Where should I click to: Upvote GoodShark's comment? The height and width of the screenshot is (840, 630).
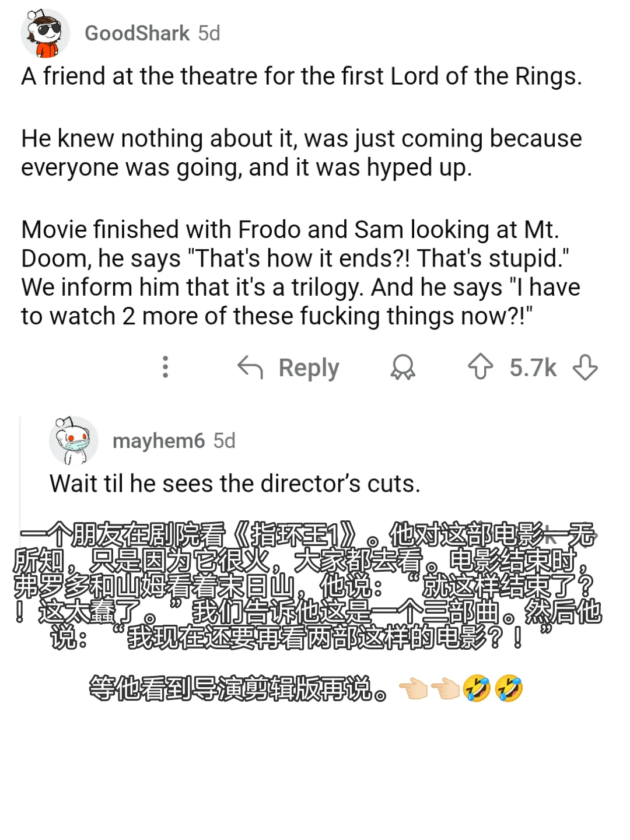[x=481, y=367]
